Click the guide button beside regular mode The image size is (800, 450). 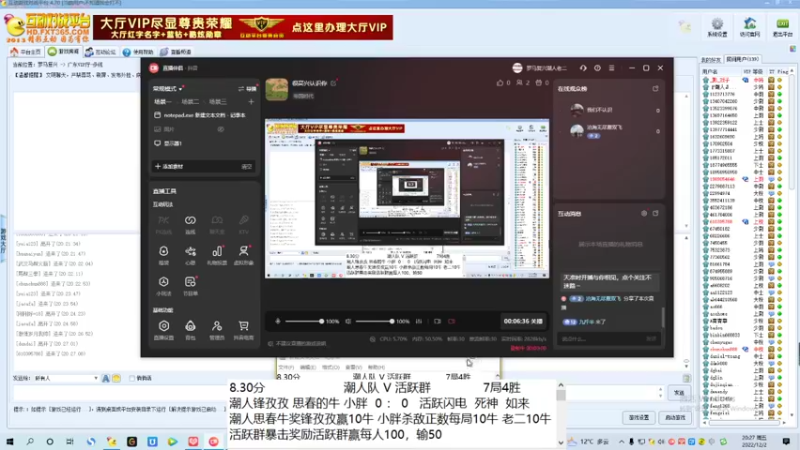point(247,89)
